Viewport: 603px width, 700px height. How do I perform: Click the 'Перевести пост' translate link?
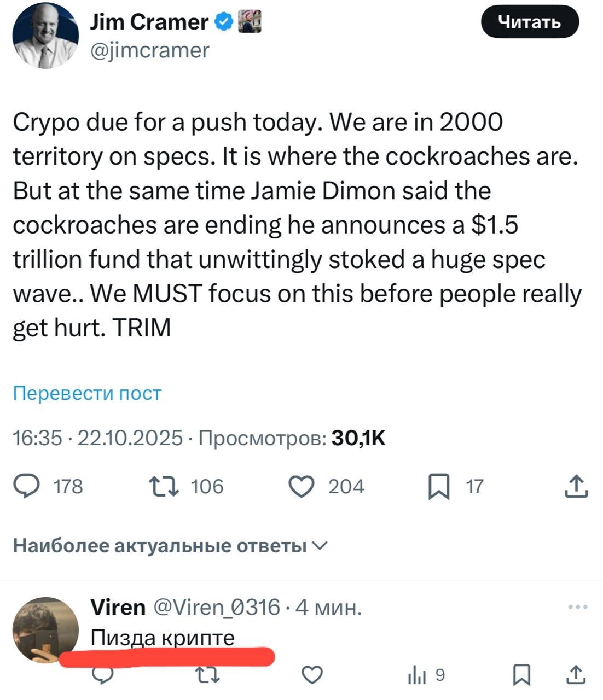(87, 393)
